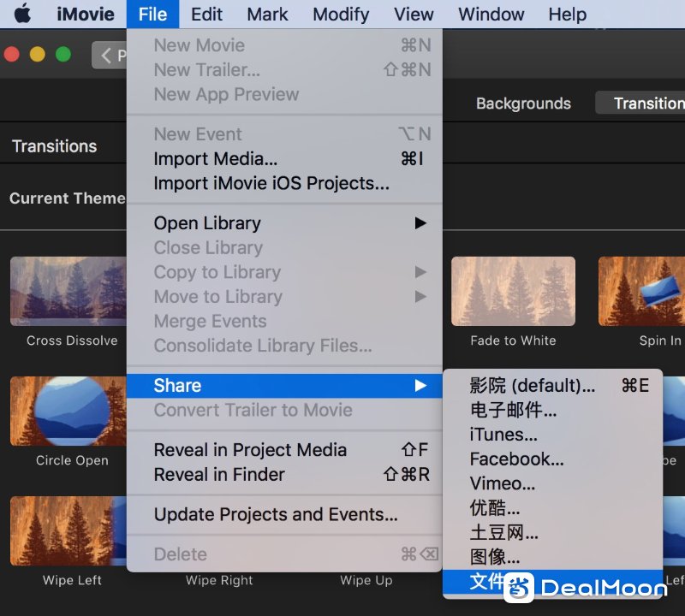Share via 电子邮件…
This screenshot has height=616, width=685.
click(552, 410)
